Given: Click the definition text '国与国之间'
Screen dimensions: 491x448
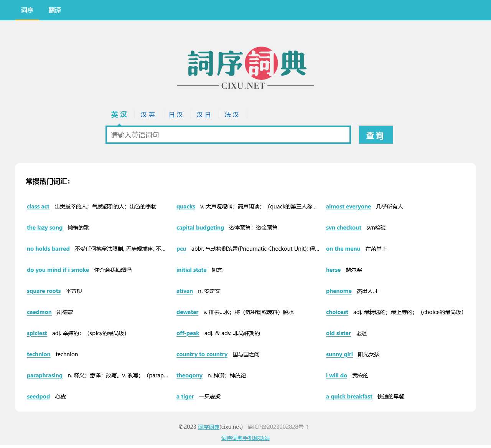Looking at the screenshot, I should [x=246, y=354].
